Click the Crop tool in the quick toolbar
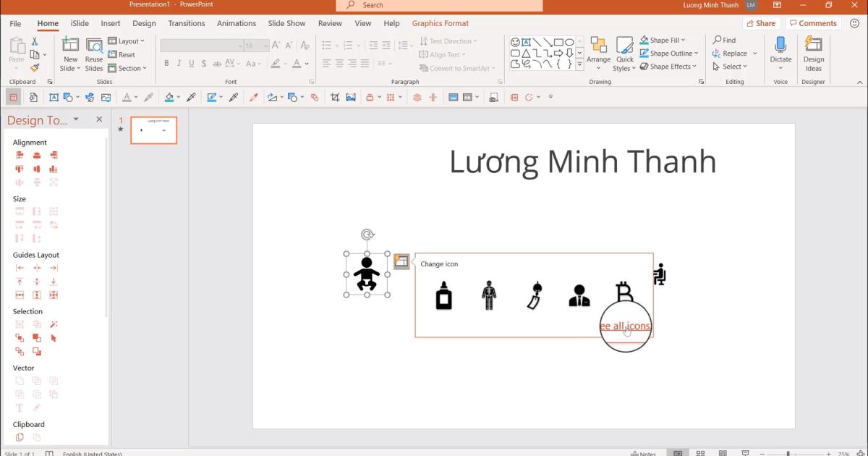 335,96
